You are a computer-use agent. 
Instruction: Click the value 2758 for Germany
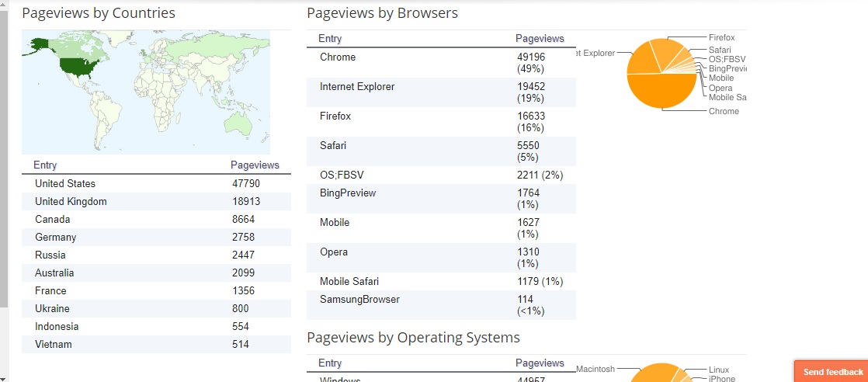click(x=244, y=237)
